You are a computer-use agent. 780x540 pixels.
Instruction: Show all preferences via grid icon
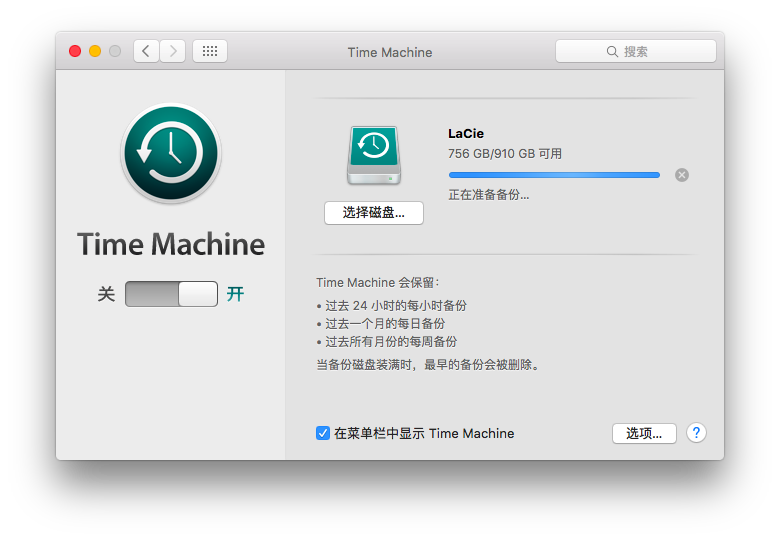pyautogui.click(x=210, y=51)
